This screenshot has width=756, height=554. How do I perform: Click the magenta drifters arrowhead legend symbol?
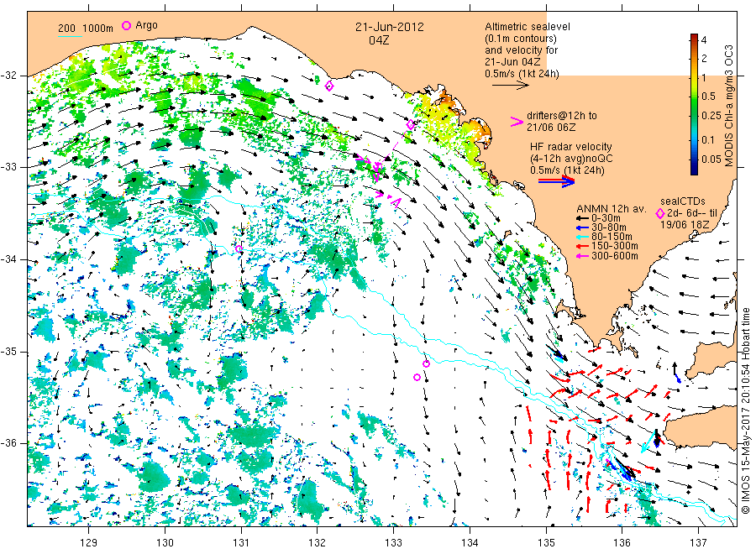517,122
